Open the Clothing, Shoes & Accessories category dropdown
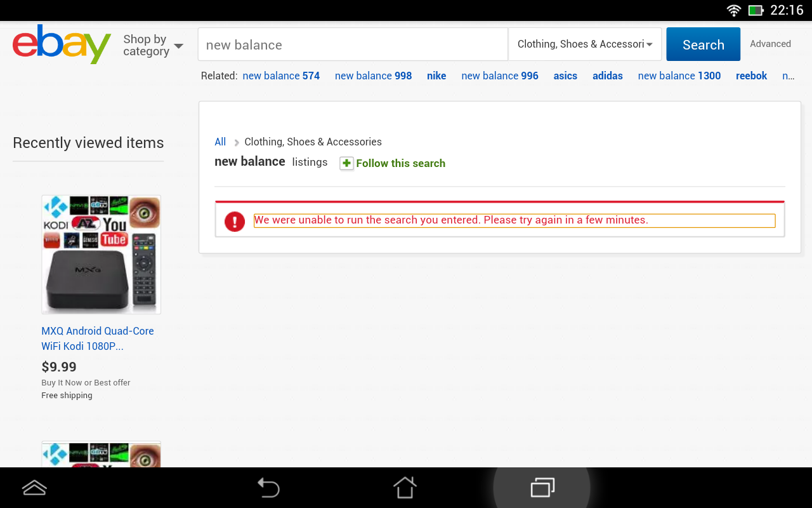This screenshot has height=508, width=812. click(x=585, y=44)
